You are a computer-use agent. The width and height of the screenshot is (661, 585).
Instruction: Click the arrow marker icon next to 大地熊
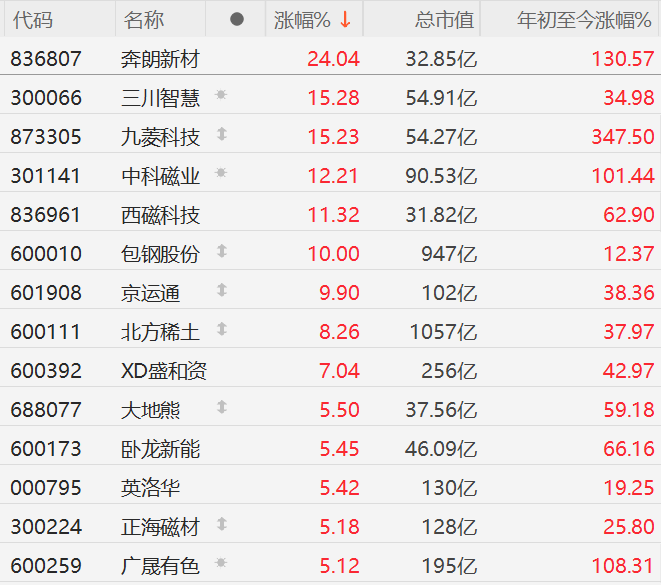[222, 408]
